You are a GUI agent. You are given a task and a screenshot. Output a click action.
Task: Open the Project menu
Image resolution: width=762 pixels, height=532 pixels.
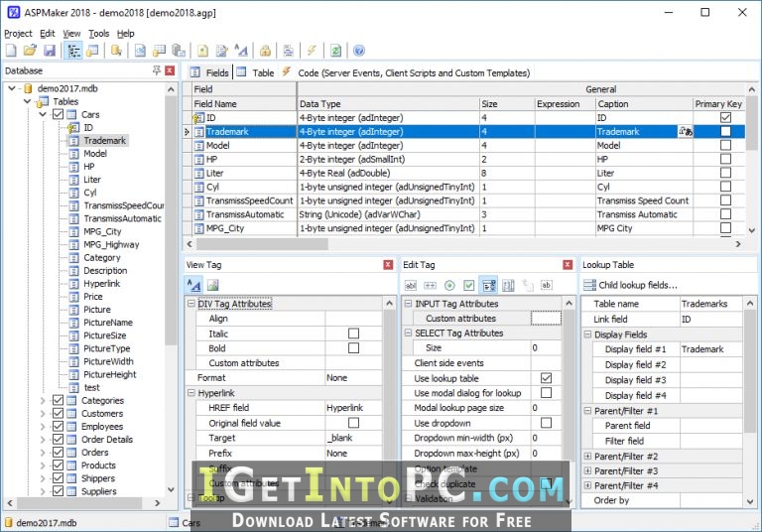click(x=18, y=34)
